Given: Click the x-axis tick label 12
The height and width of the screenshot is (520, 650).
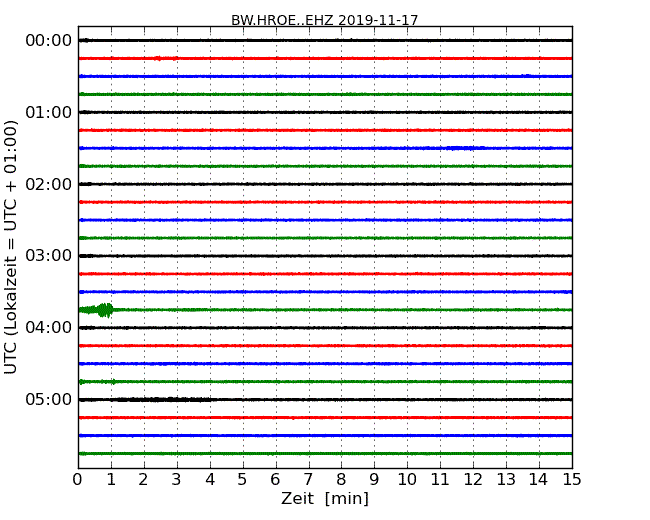Looking at the screenshot, I should [473, 480].
